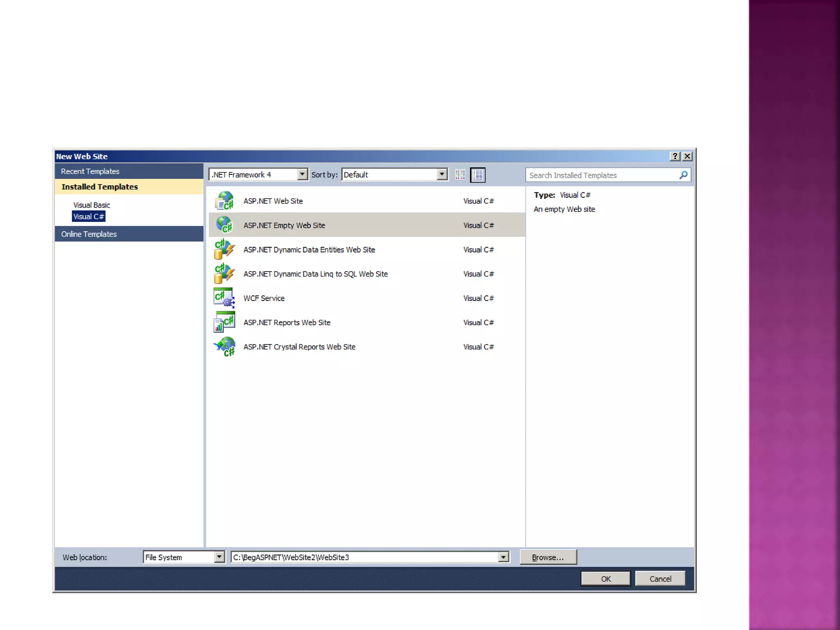Select the ASP.NET Empty Web Site icon
Screen dimensions: 840x630
coord(224,225)
